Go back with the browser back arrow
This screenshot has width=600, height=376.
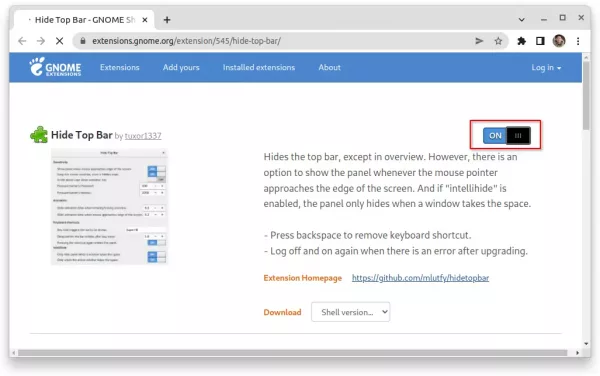pyautogui.click(x=22, y=41)
